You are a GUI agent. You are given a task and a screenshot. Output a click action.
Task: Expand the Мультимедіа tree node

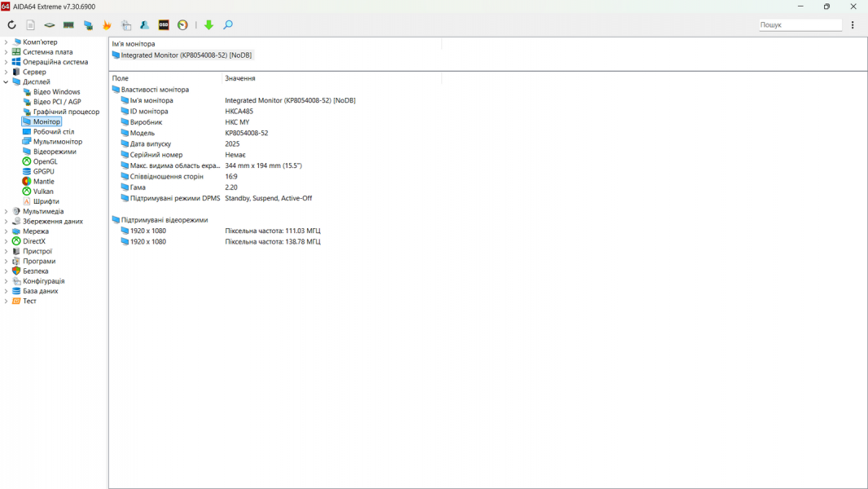tap(6, 212)
